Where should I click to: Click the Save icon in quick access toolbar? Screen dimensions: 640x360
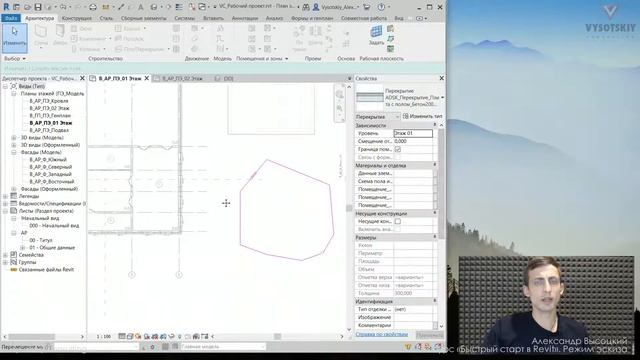tap(38, 7)
